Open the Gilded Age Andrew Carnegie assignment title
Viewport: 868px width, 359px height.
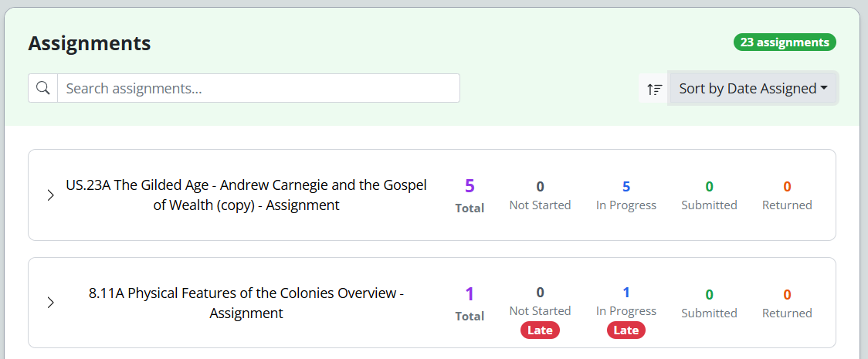[246, 195]
